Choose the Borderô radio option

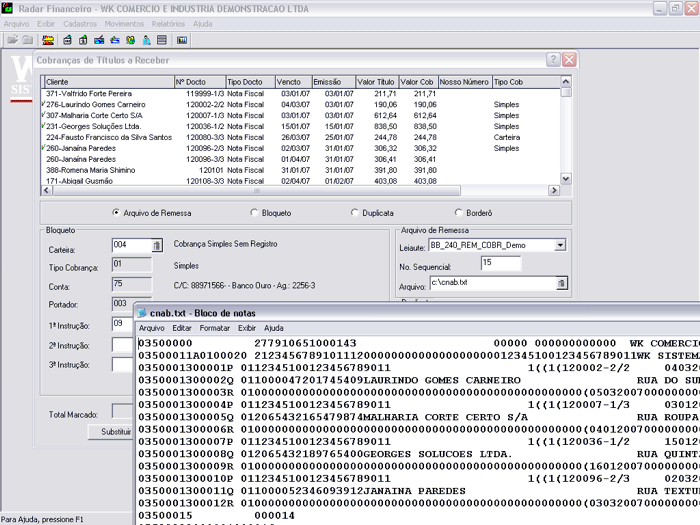pyautogui.click(x=458, y=213)
